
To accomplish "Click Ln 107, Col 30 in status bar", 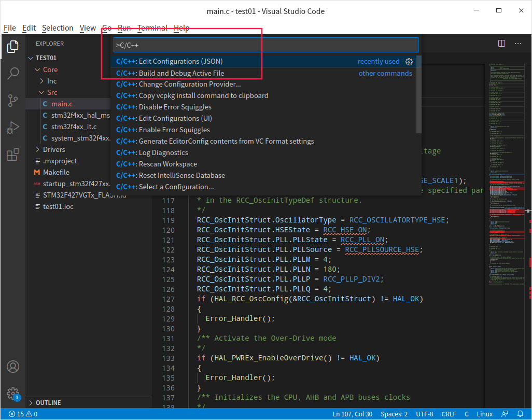I will tap(352, 414).
